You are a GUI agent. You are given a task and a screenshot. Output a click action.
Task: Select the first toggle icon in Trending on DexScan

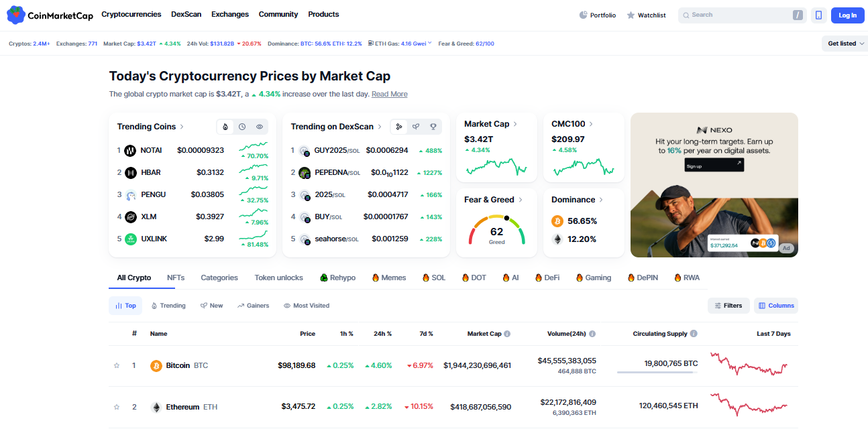[398, 127]
